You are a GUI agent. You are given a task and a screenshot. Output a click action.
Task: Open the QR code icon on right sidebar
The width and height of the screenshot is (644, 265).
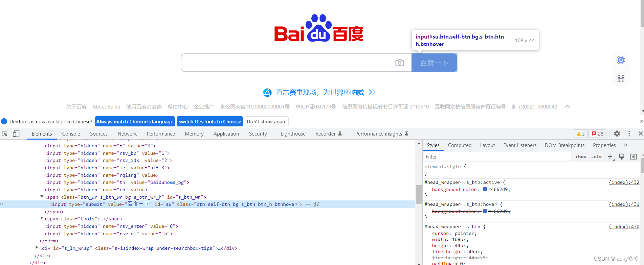(x=621, y=79)
